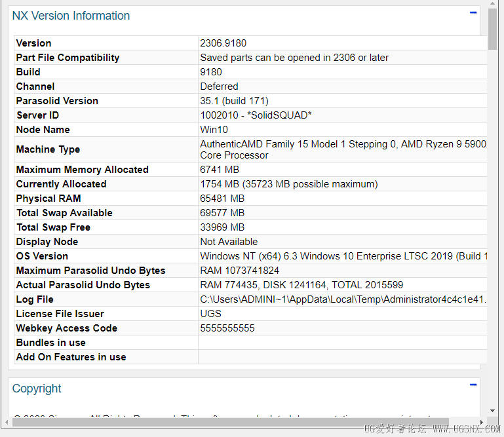The height and width of the screenshot is (437, 504).
Task: Select the NX Version Information heading
Action: (x=71, y=16)
